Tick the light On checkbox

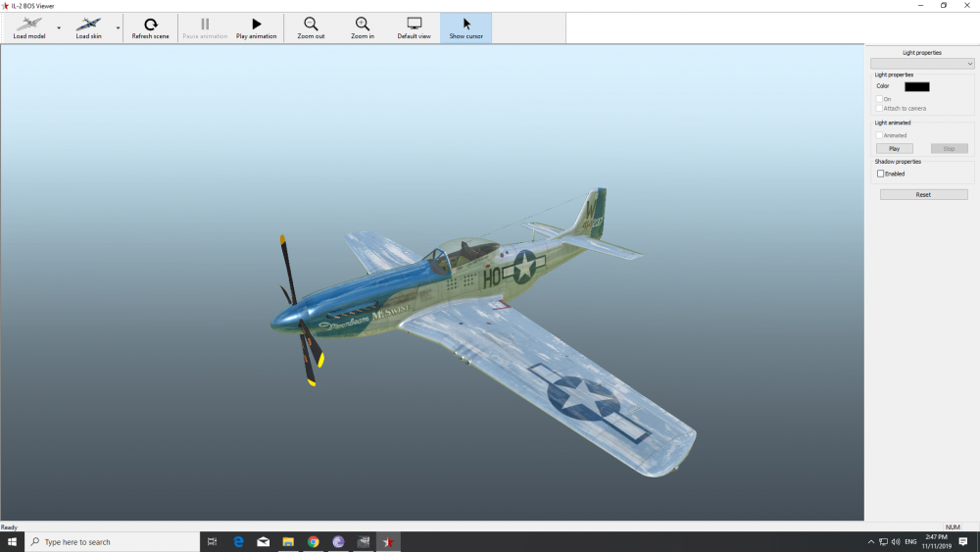(x=880, y=99)
